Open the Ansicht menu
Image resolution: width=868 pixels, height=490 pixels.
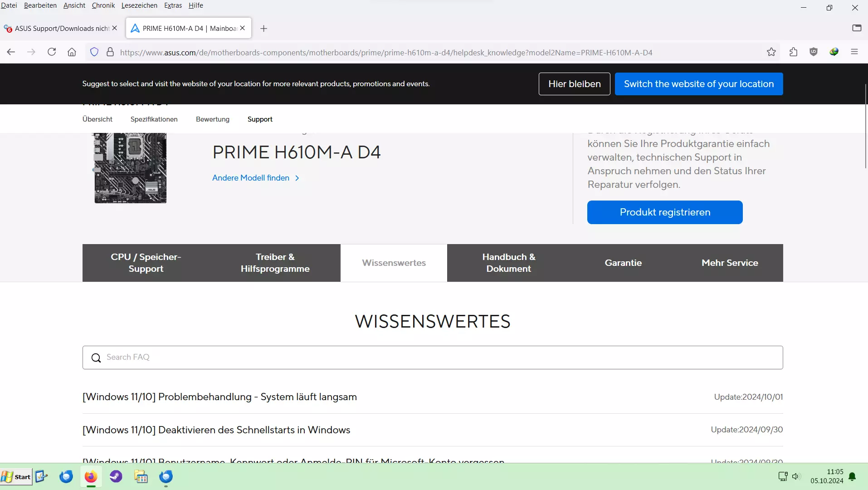(x=74, y=5)
